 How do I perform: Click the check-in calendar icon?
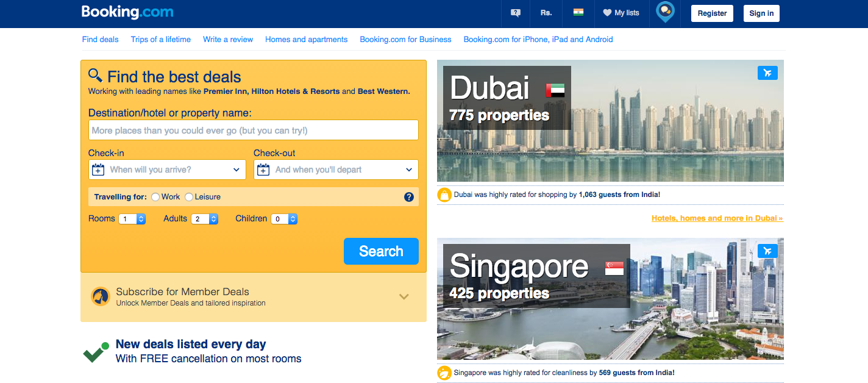(98, 170)
